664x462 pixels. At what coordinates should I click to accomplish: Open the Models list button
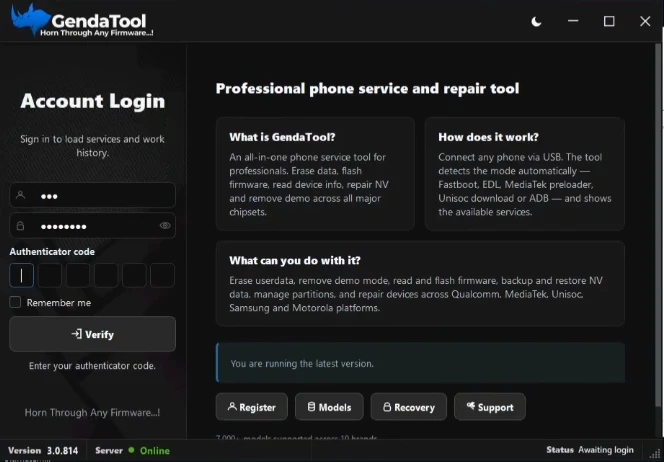329,407
